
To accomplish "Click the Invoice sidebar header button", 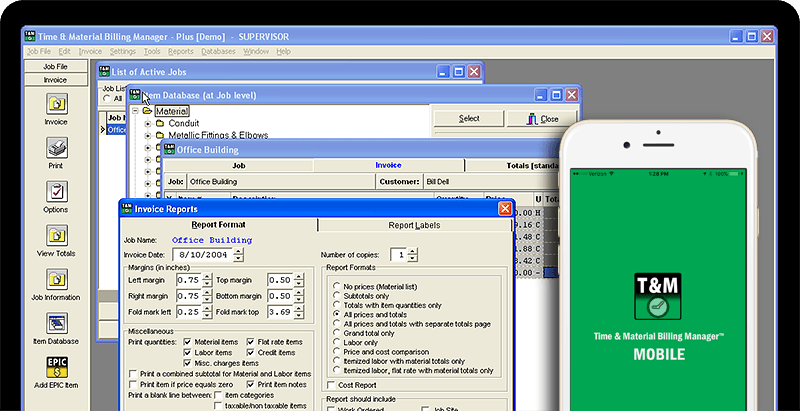I will coord(55,80).
